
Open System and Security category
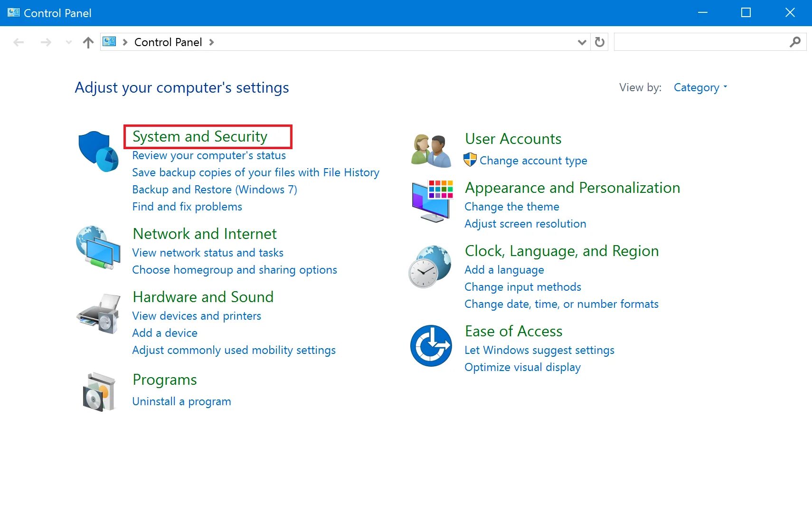pos(200,137)
